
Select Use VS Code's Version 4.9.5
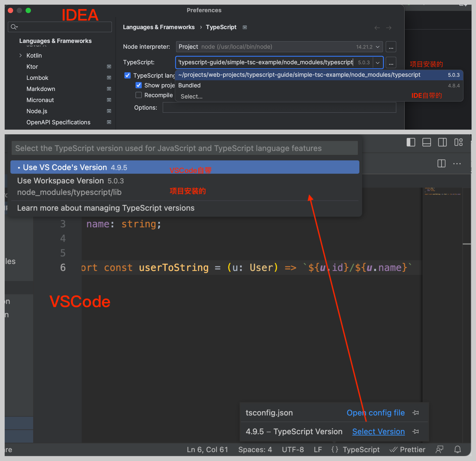click(x=73, y=167)
